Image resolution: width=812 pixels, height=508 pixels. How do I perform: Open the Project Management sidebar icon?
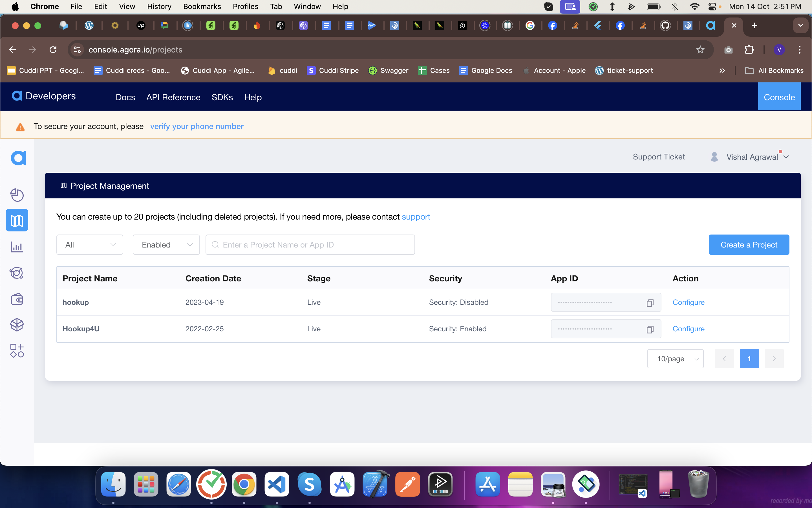[x=17, y=220]
